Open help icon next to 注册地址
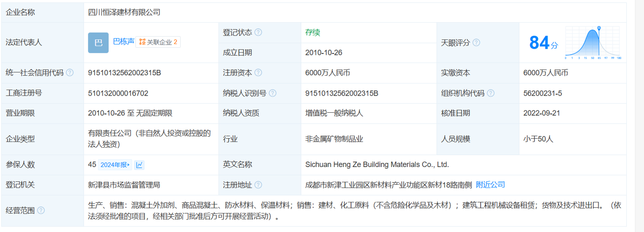The width and height of the screenshot is (644, 232). coord(258,185)
